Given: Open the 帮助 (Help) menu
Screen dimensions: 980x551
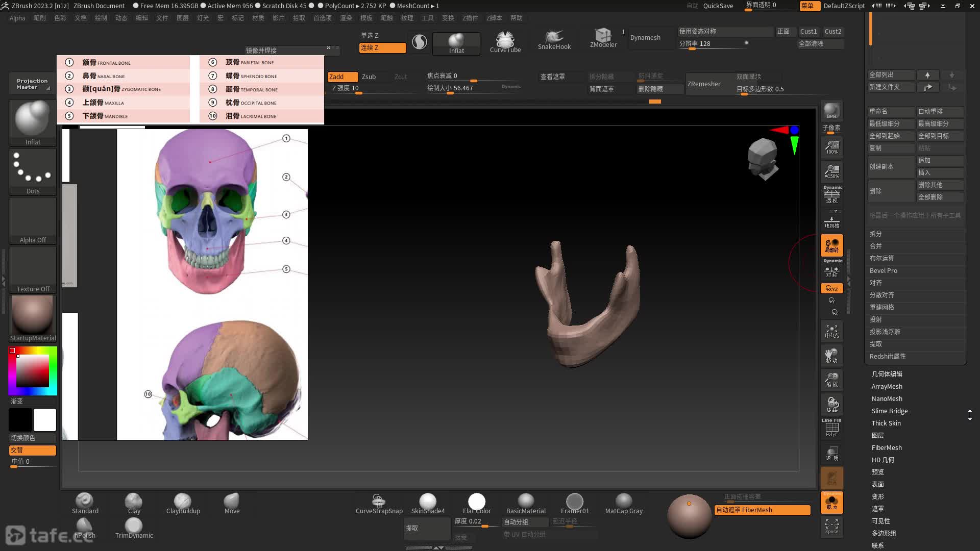Looking at the screenshot, I should pos(517,18).
